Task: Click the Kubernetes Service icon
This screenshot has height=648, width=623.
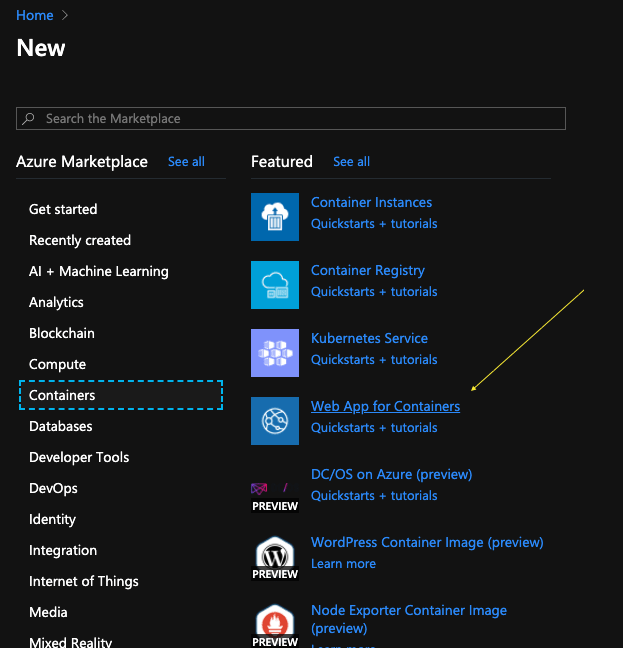Action: coord(275,353)
